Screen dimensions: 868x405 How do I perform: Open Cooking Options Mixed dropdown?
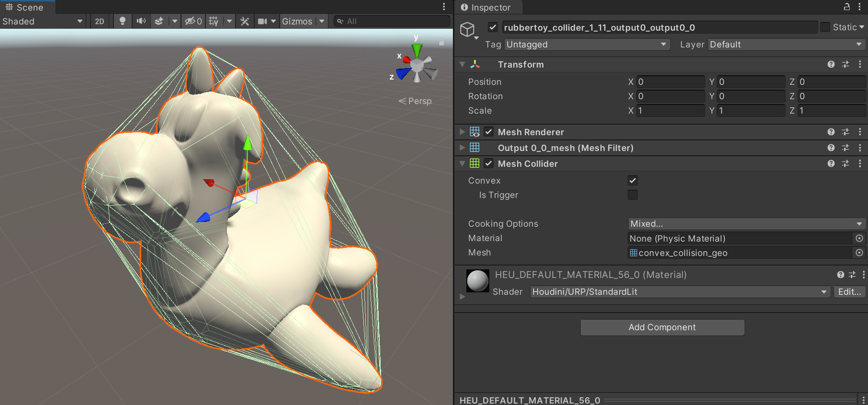(746, 224)
